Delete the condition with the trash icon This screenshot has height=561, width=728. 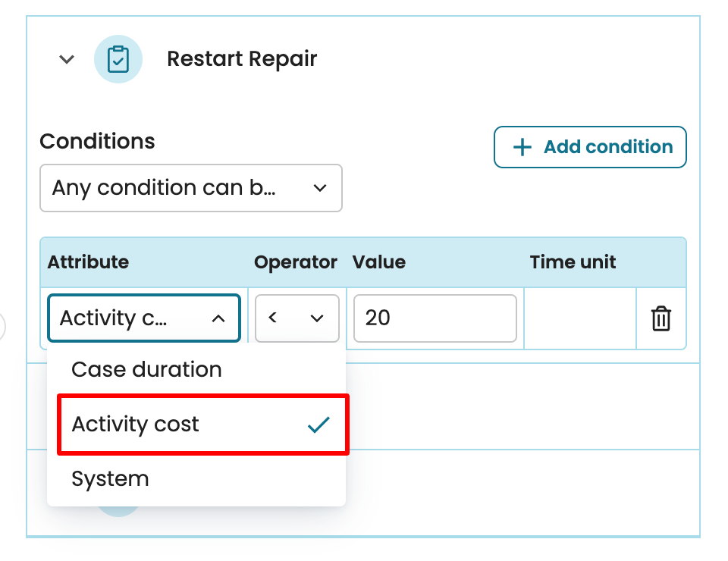pyautogui.click(x=661, y=318)
